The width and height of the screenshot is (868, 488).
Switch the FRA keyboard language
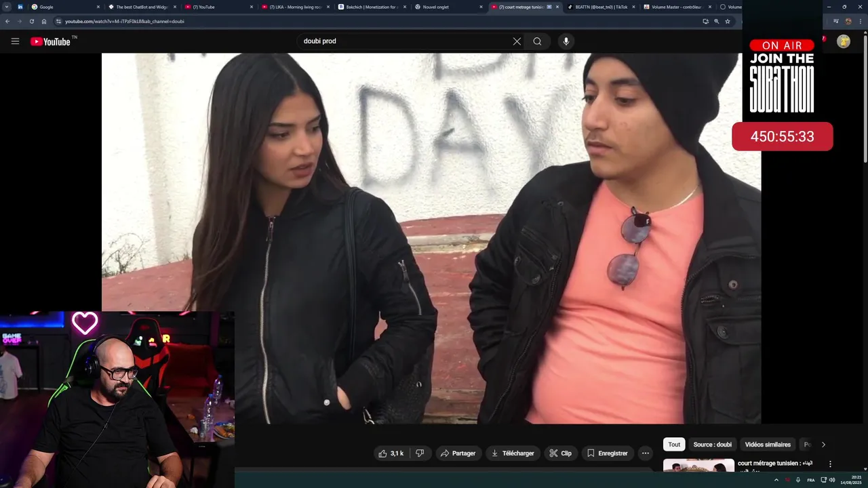(810, 480)
